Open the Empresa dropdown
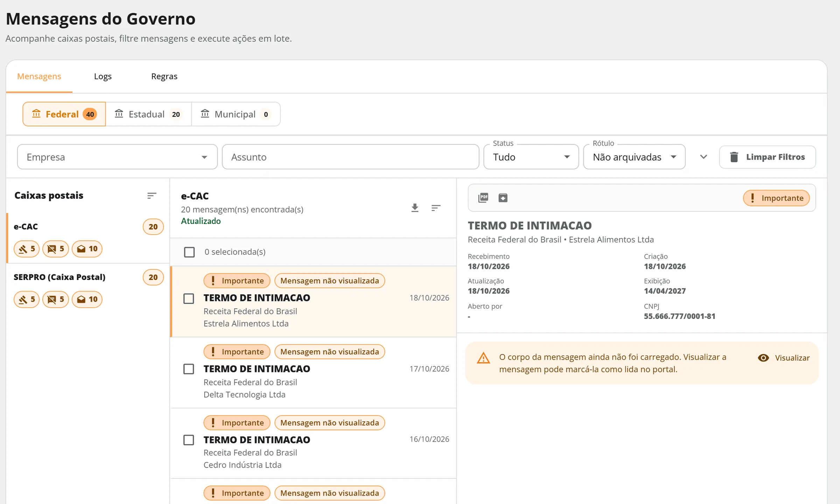 (x=117, y=157)
